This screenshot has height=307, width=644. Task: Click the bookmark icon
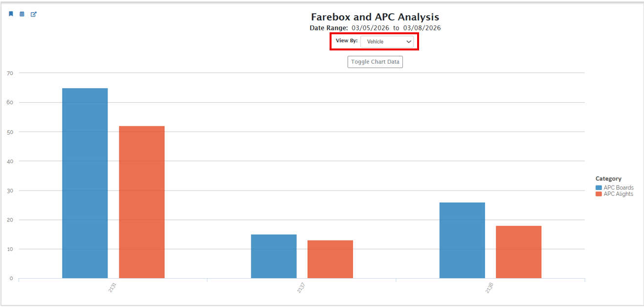tap(11, 14)
